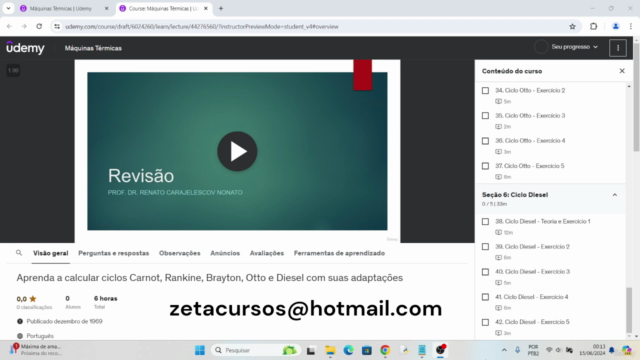This screenshot has width=640, height=360.
Task: Check lecture 34 Ciclo Otto - Exercício 2
Action: pos(485,91)
